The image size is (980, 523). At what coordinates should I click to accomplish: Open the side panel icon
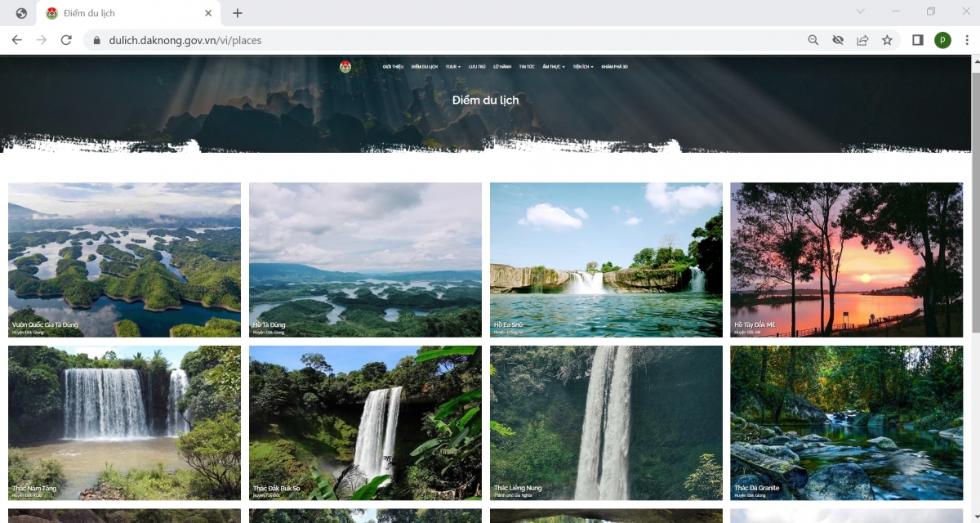[x=918, y=39]
